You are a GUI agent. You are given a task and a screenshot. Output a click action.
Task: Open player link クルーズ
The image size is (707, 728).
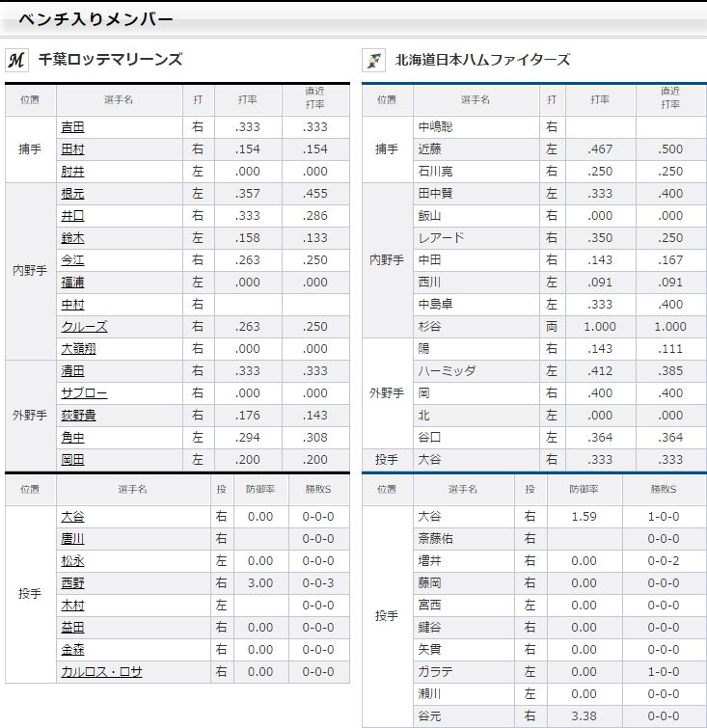click(85, 327)
